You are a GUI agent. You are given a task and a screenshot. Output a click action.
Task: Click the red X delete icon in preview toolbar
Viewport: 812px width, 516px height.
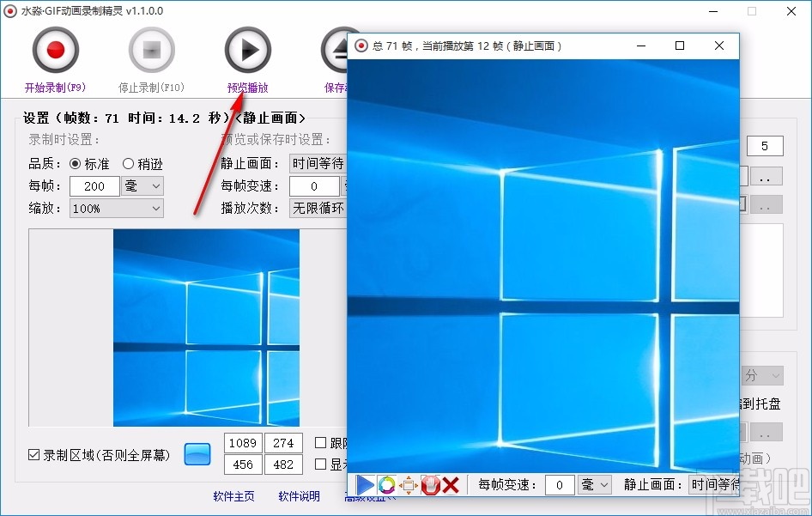[451, 485]
